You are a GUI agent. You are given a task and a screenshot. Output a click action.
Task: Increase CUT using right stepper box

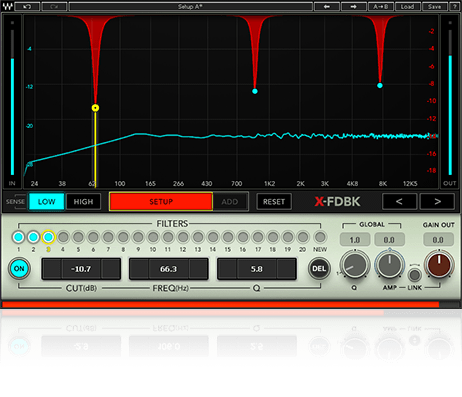tap(111, 269)
